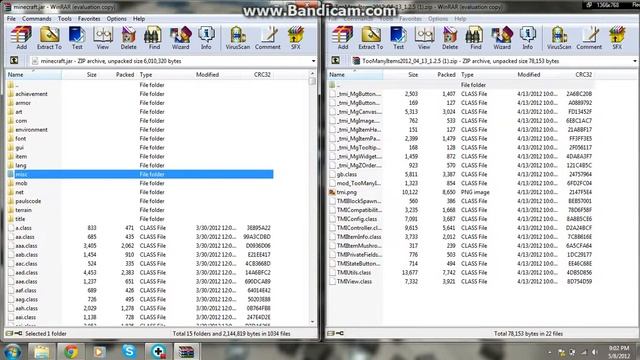Sort by Packed column in TooManyItems window
640x360 pixels.
coord(439,75)
